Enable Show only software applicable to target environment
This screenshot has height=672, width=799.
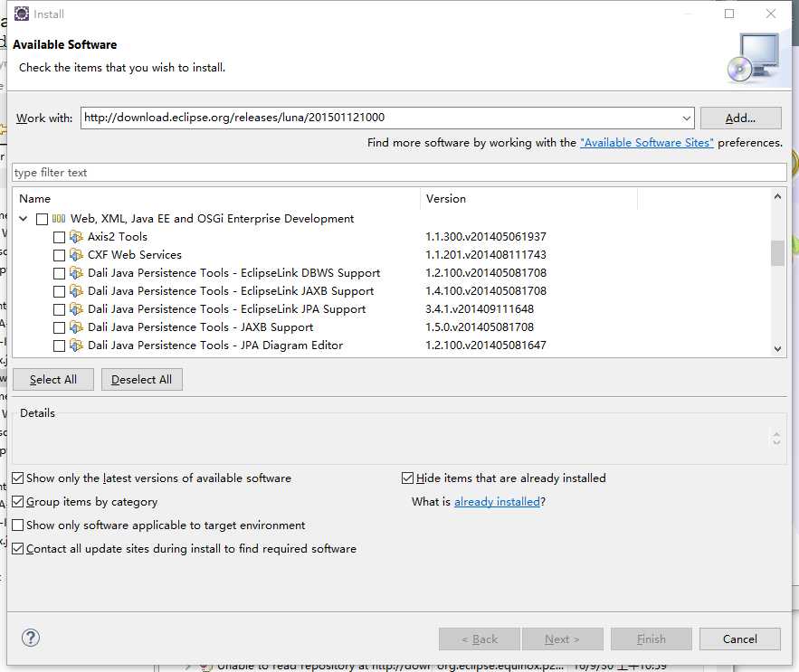(x=18, y=525)
